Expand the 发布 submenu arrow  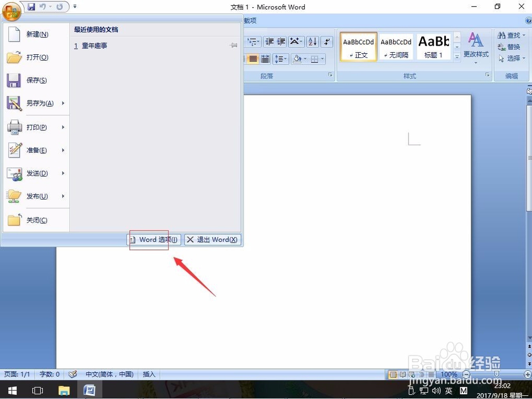[x=63, y=196]
